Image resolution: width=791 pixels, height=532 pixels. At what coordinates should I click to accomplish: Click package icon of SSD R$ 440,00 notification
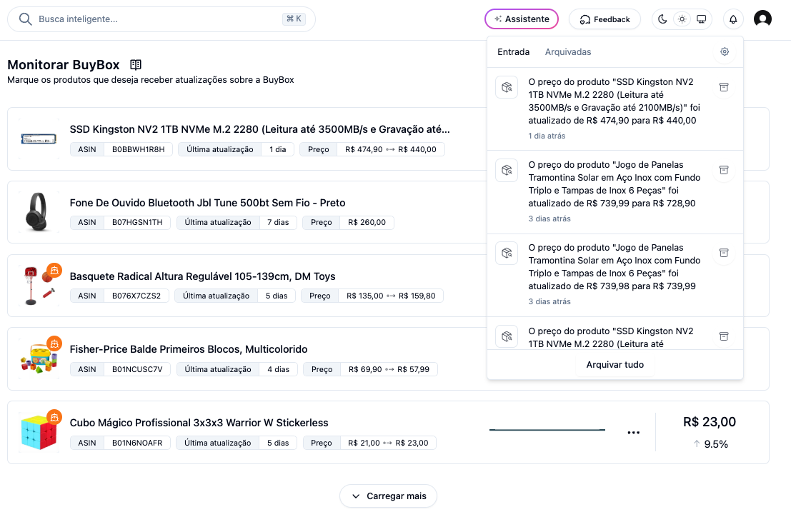[x=507, y=87]
